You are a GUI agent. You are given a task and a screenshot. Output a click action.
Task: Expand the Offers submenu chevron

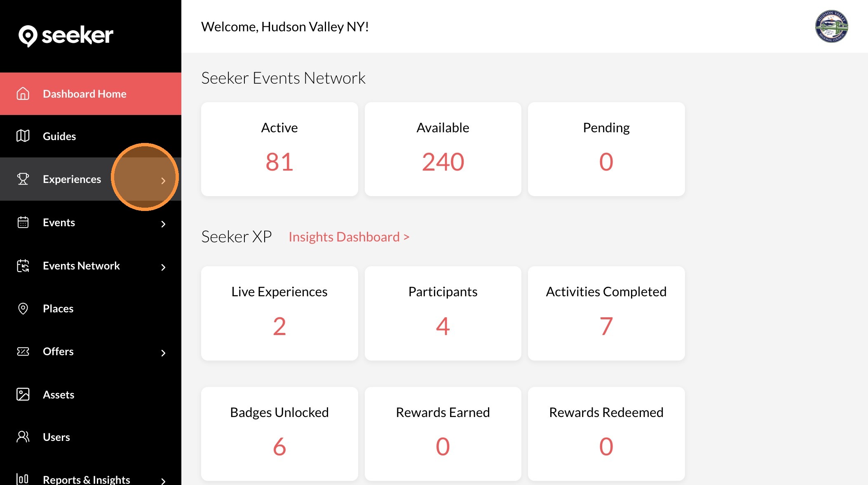coord(163,353)
